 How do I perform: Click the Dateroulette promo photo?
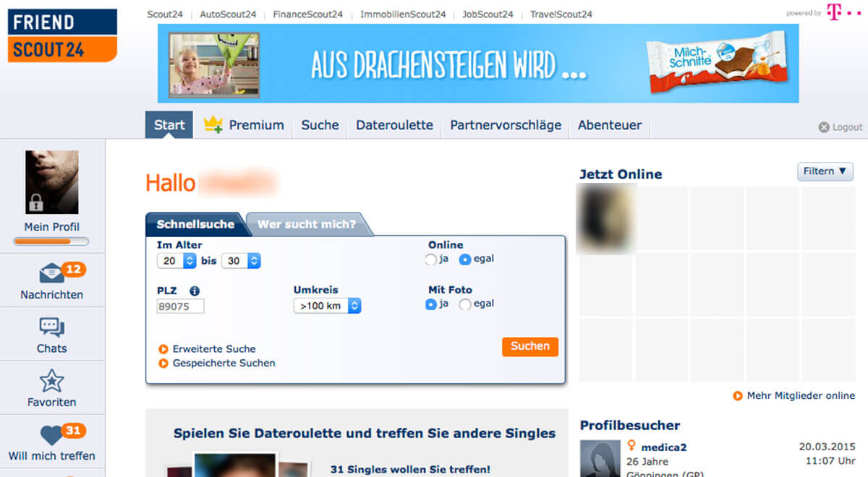tap(234, 465)
